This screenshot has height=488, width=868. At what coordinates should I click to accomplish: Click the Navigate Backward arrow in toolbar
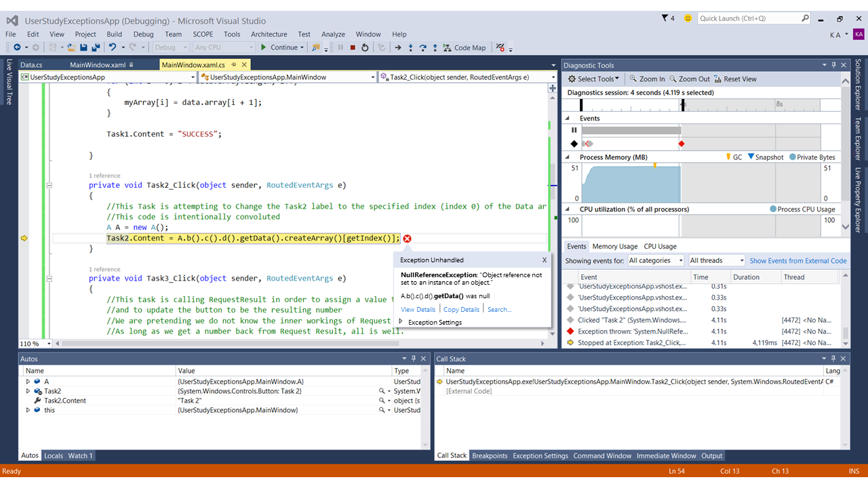pos(17,47)
